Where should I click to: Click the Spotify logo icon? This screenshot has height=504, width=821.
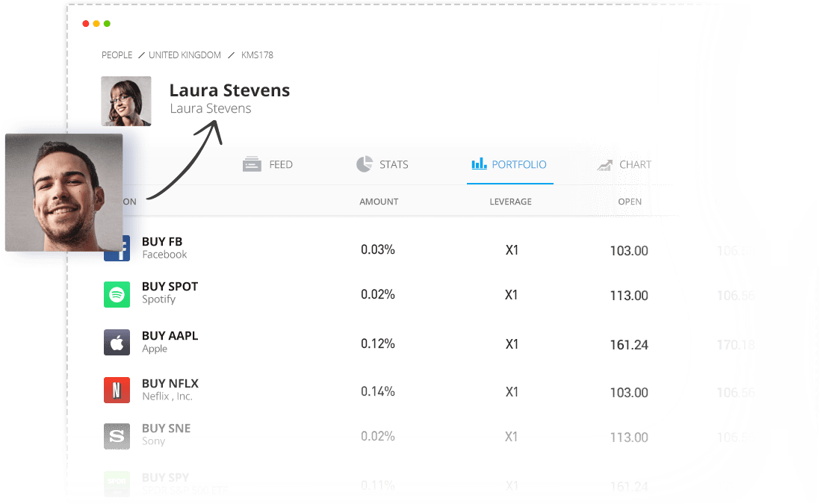tap(117, 294)
